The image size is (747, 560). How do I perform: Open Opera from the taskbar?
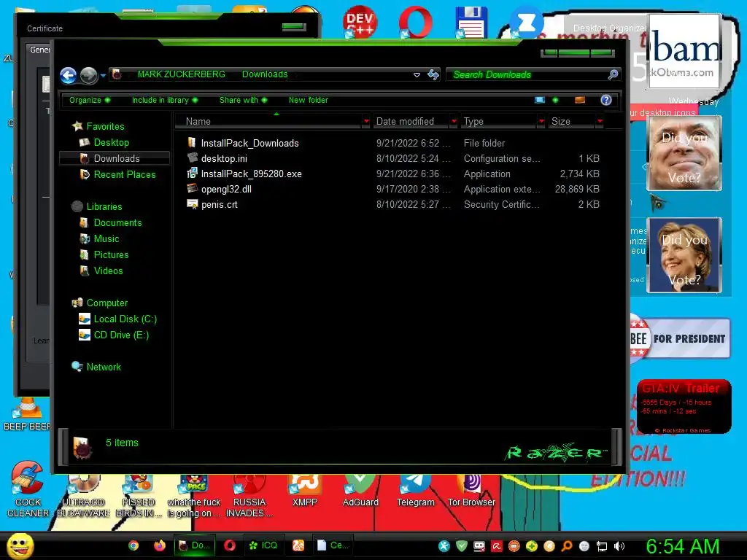230,545
